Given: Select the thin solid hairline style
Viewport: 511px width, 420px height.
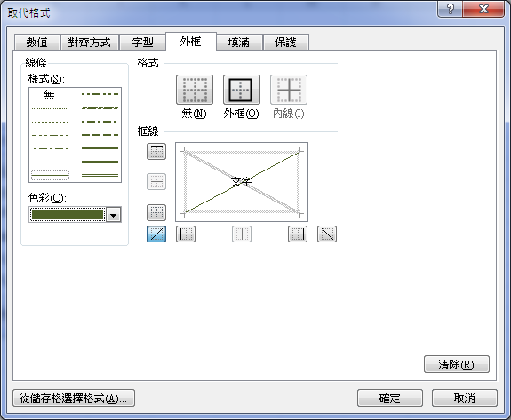Looking at the screenshot, I should (50, 176).
